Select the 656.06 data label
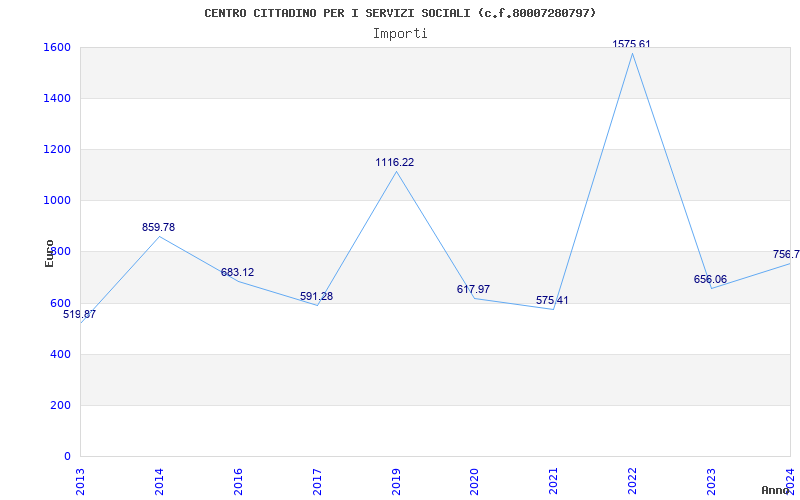Screen dimensions: 800x500 coord(710,280)
